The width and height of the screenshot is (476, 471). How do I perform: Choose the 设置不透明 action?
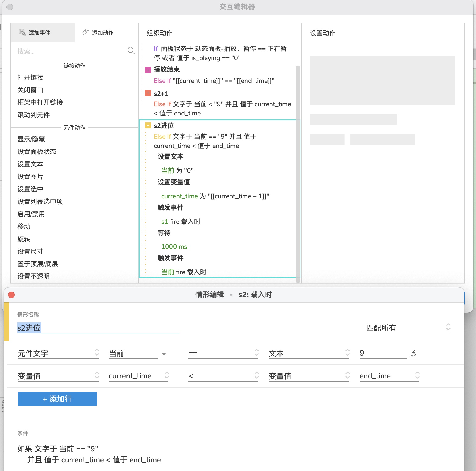tap(34, 276)
